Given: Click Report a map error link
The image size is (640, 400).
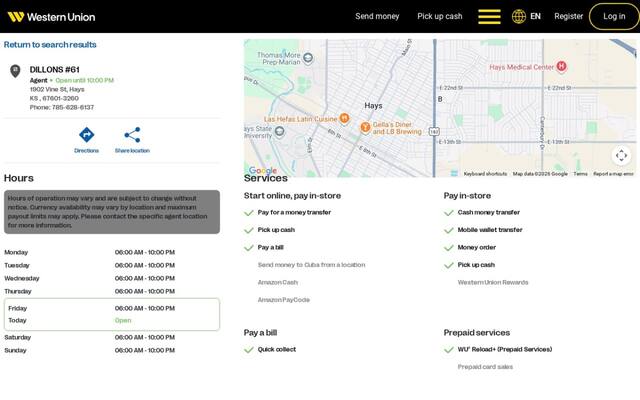Looking at the screenshot, I should tap(613, 174).
